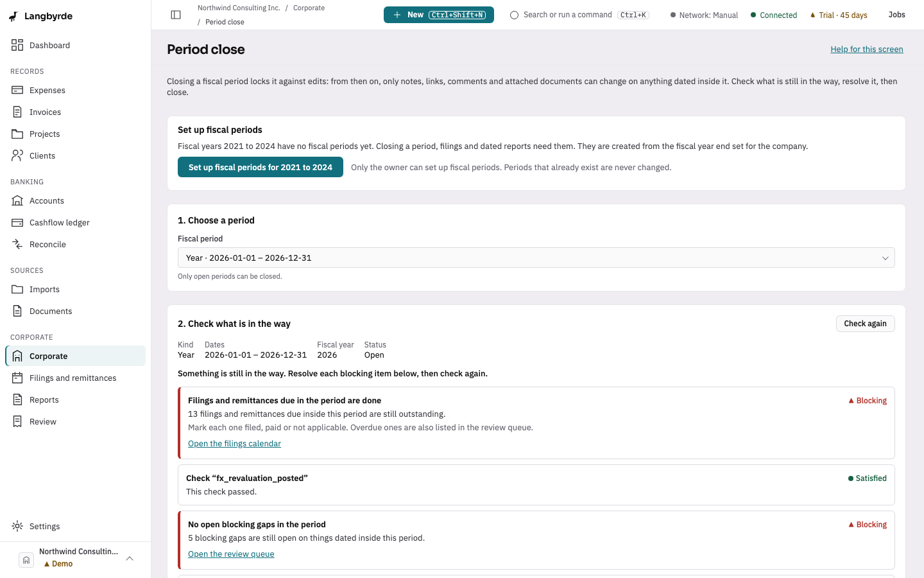Navigate to the Review page
The height and width of the screenshot is (578, 924).
pyautogui.click(x=76, y=421)
